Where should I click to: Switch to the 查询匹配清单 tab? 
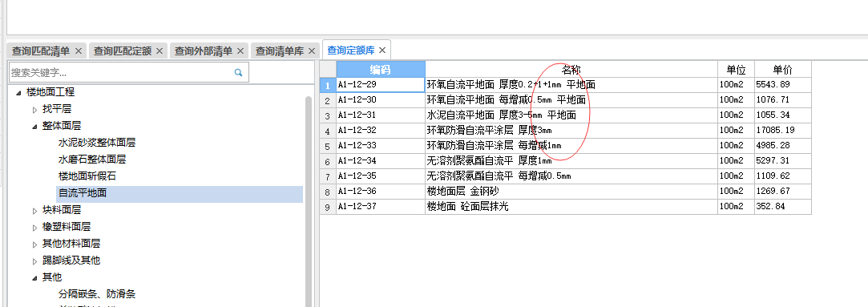point(41,50)
